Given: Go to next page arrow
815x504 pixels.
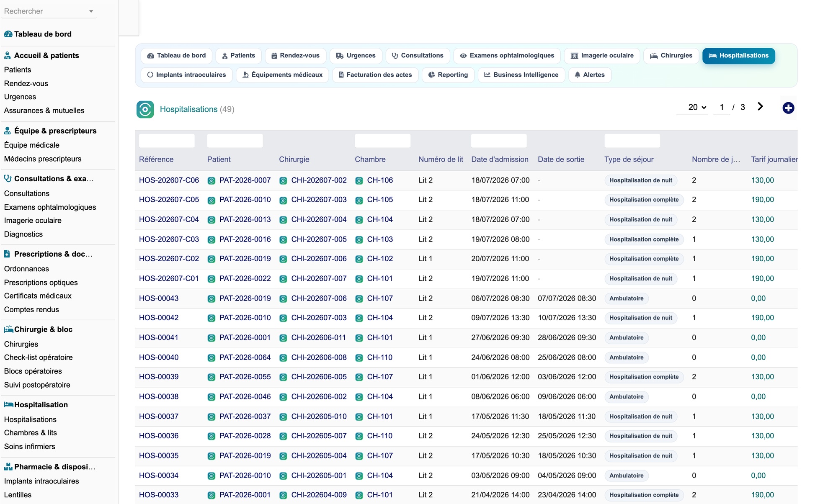Looking at the screenshot, I should coord(760,107).
